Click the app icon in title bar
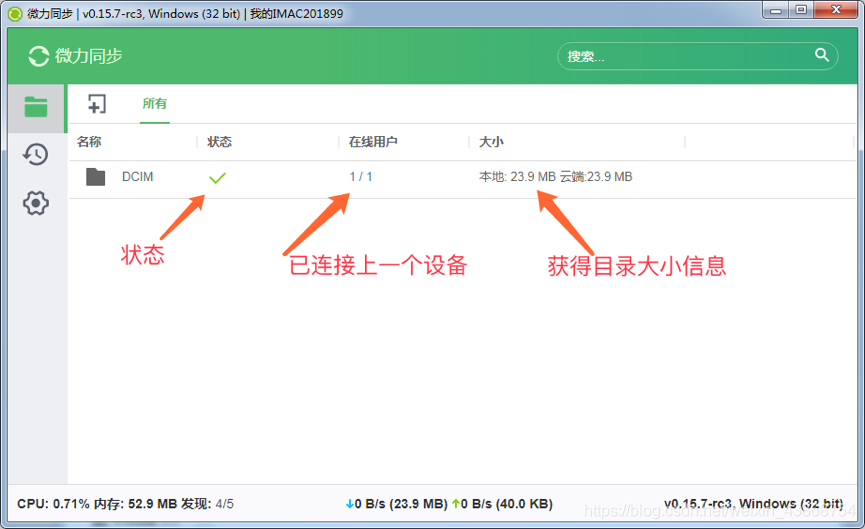 click(x=15, y=13)
